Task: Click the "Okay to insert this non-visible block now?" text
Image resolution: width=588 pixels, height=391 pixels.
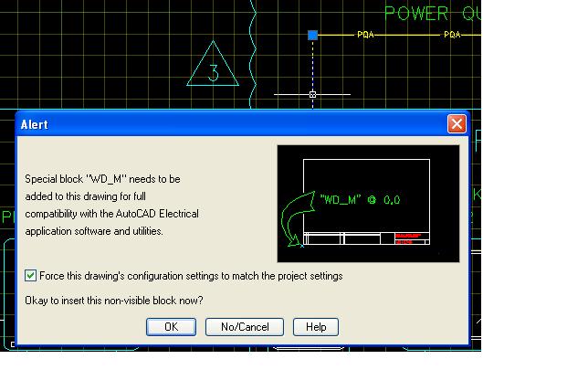Action: point(114,301)
